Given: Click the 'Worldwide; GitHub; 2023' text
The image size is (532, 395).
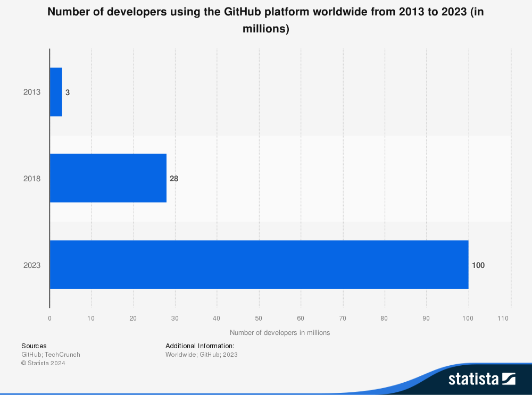Looking at the screenshot, I should click(x=202, y=354).
